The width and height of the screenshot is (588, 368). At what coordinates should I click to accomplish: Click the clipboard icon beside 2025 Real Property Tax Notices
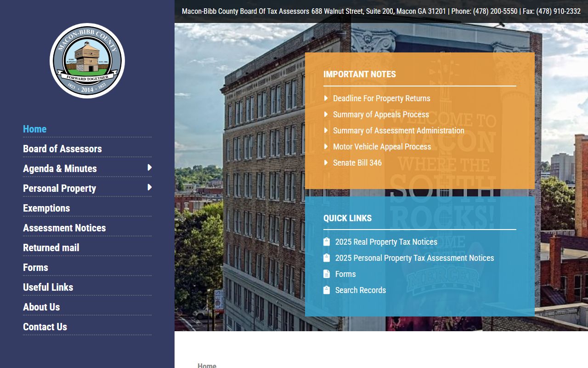point(327,242)
